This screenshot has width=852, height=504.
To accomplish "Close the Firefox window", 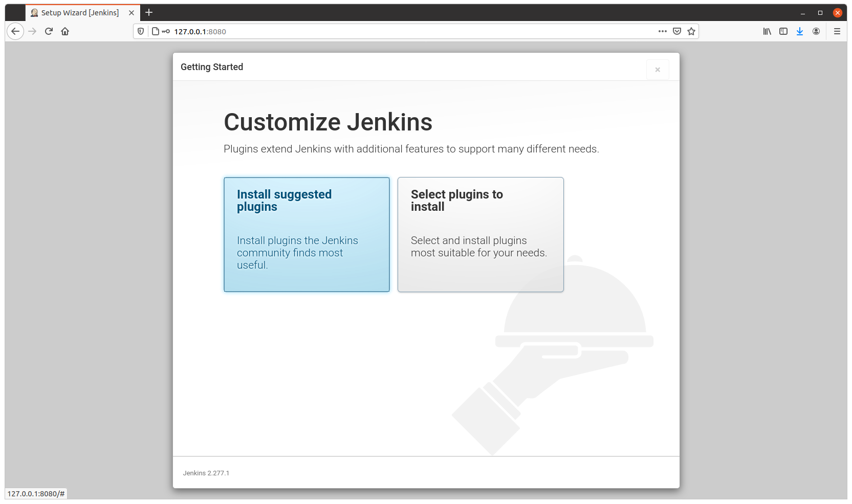I will 838,13.
